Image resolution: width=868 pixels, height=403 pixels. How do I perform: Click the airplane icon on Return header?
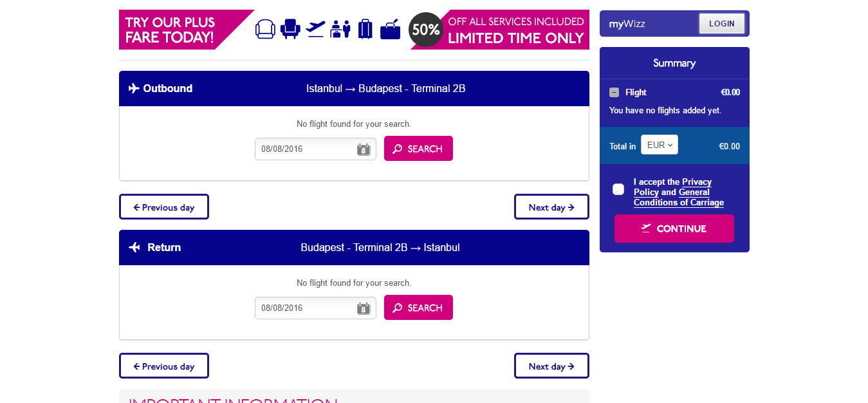coord(134,247)
